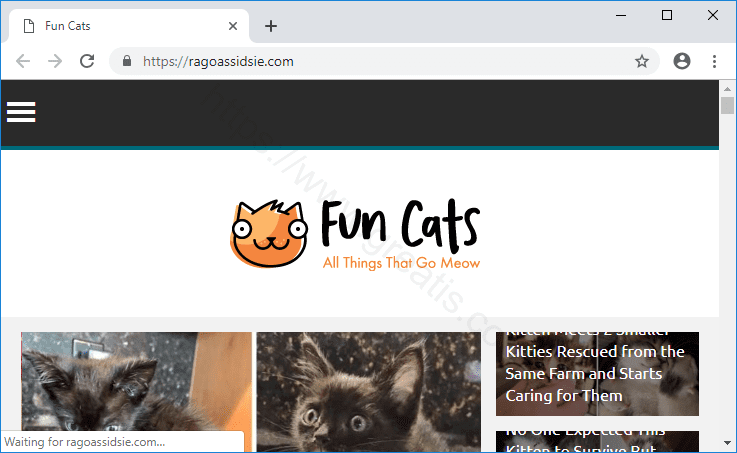This screenshot has height=453, width=737.
Task: Open the wide-eyed kitten thumbnail in the middle
Action: (369, 392)
